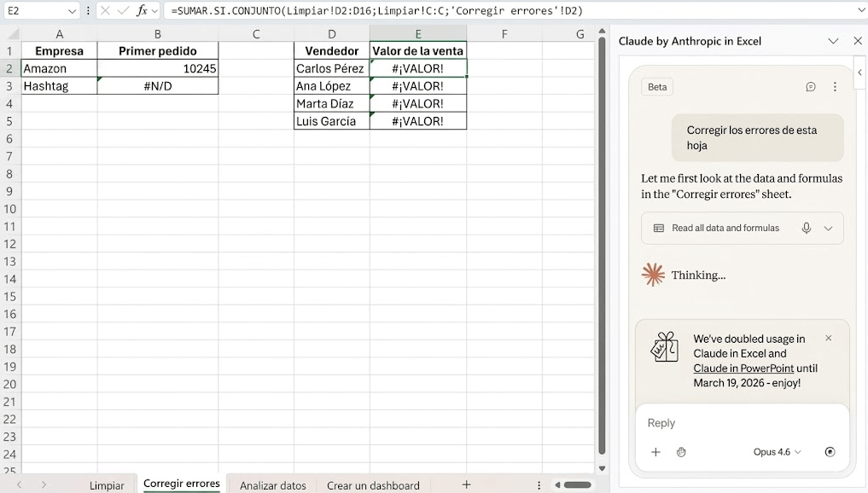Click the Reply input field
Image resolution: width=868 pixels, height=493 pixels.
click(742, 423)
